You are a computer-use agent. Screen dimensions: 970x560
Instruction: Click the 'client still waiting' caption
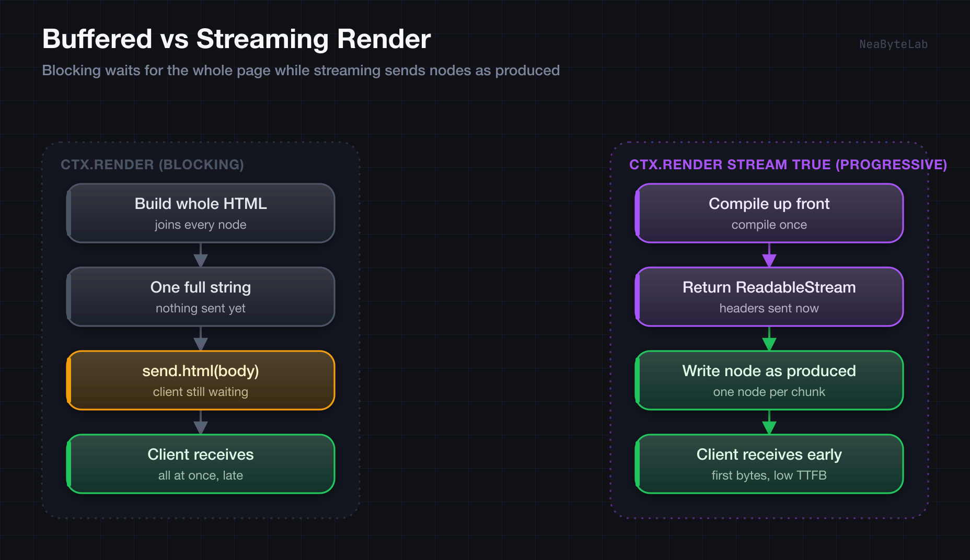pos(201,392)
